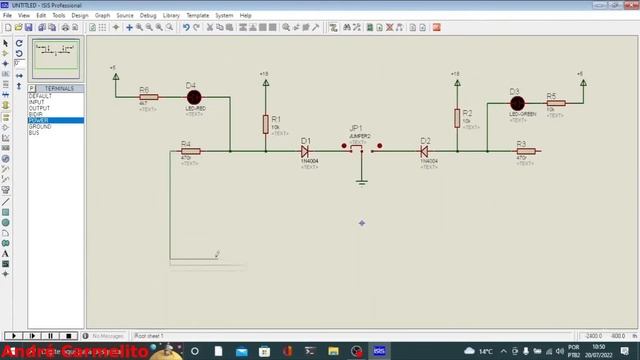Toggle the grid display icon
This screenshot has width=640, height=360.
pos(102,27)
